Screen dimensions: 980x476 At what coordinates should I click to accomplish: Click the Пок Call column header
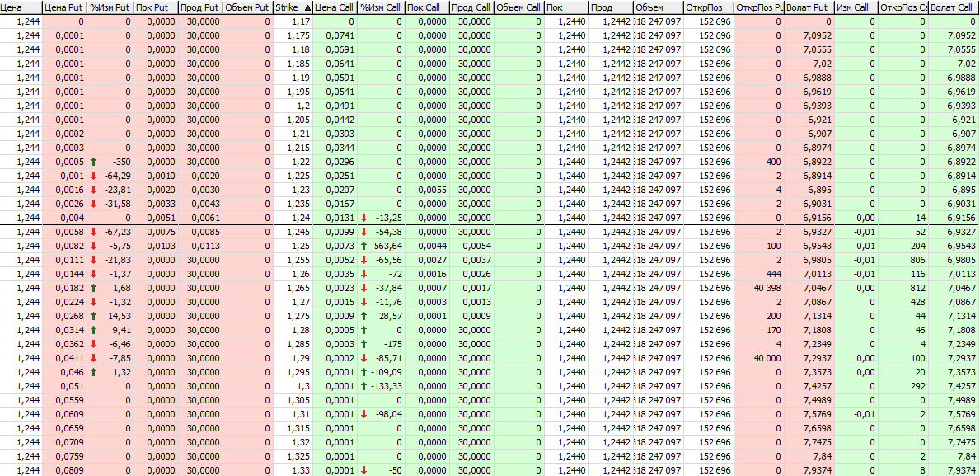pyautogui.click(x=427, y=8)
